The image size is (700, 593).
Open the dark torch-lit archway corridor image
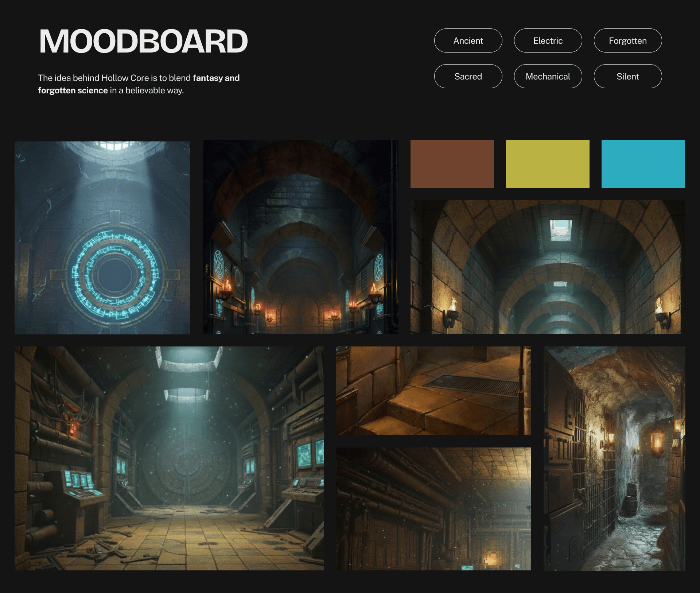point(300,237)
